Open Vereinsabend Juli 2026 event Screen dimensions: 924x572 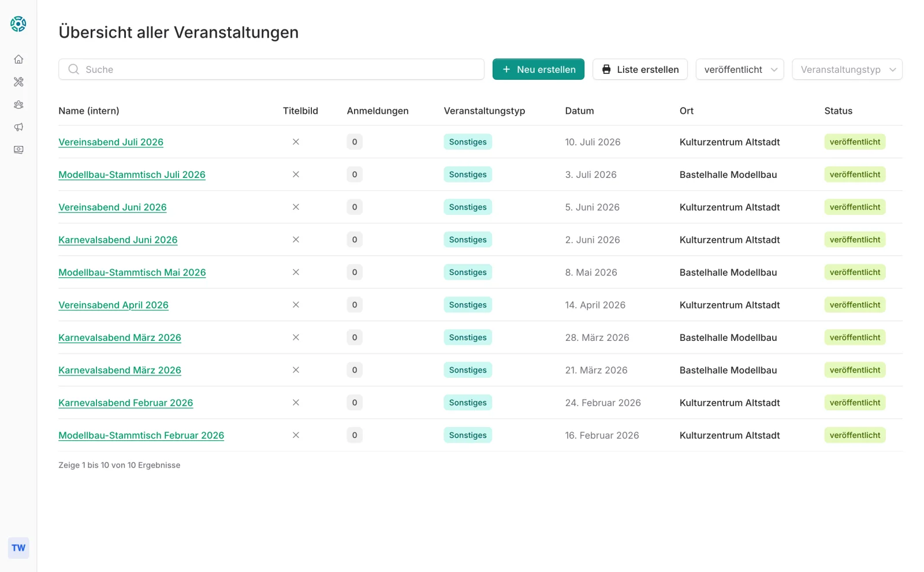[x=111, y=142]
